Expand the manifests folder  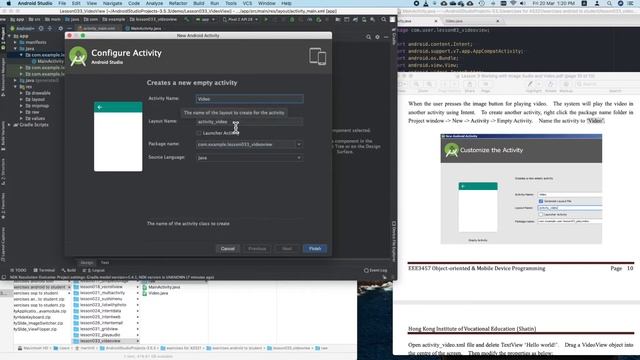tap(15, 42)
